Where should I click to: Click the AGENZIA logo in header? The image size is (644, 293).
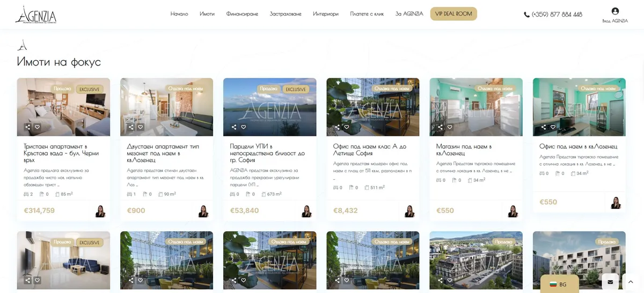[x=35, y=14]
